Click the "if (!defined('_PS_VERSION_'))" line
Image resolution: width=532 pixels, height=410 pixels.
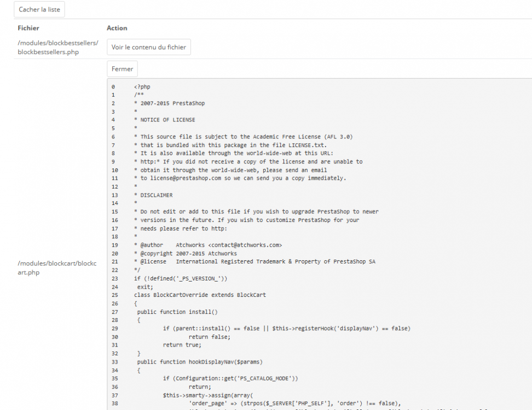pyautogui.click(x=181, y=279)
